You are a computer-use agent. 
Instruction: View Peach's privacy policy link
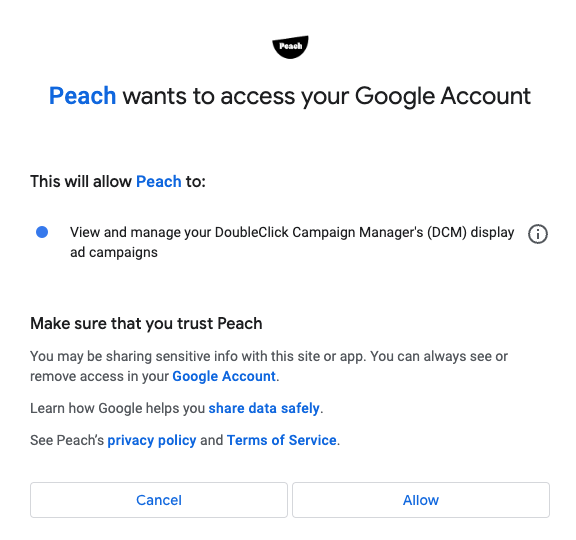152,440
